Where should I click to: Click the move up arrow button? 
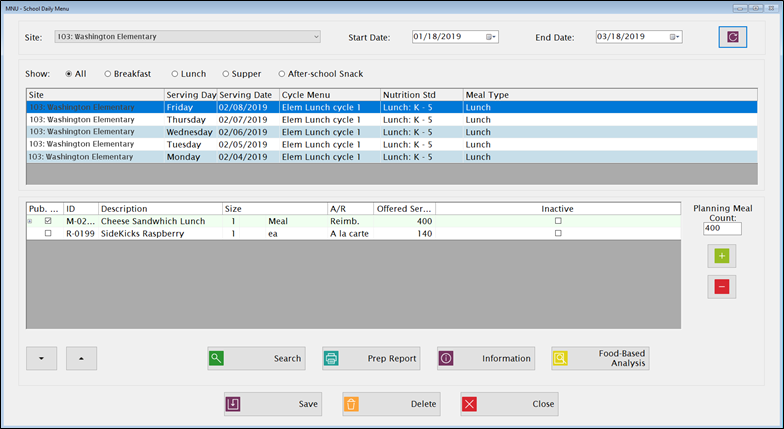tap(82, 358)
